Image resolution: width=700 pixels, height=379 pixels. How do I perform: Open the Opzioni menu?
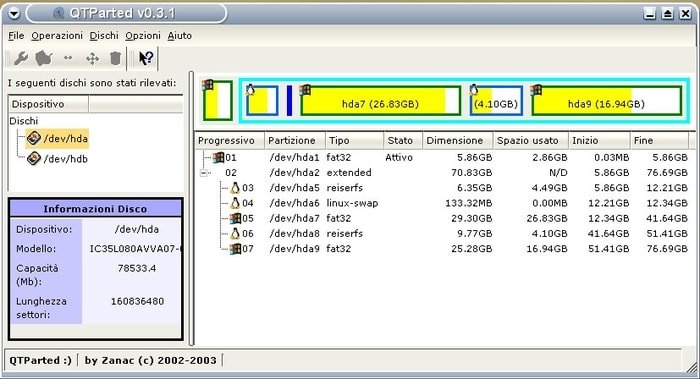pos(143,36)
